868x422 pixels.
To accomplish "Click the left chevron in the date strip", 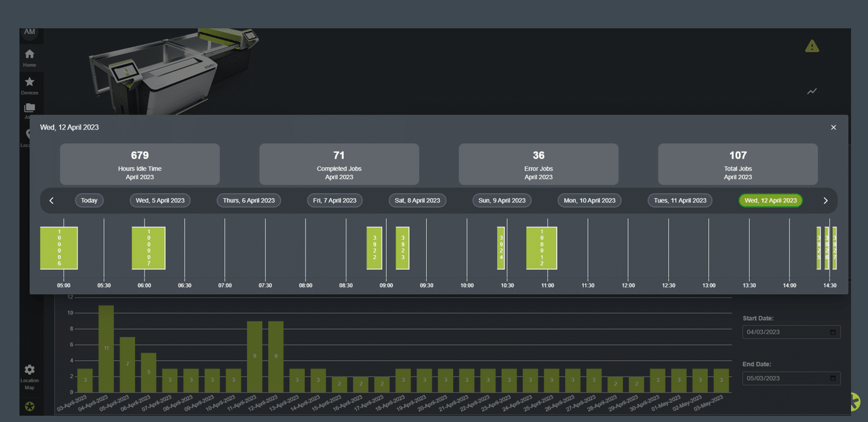I will (52, 200).
